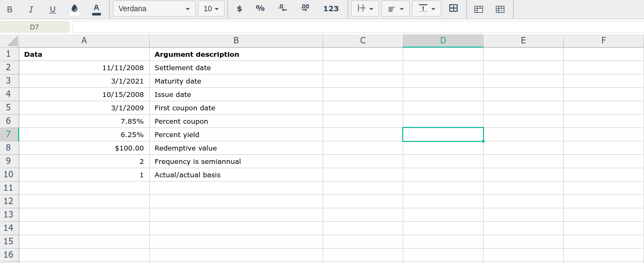Click the D7 cell name box
644x263 pixels.
click(x=35, y=27)
